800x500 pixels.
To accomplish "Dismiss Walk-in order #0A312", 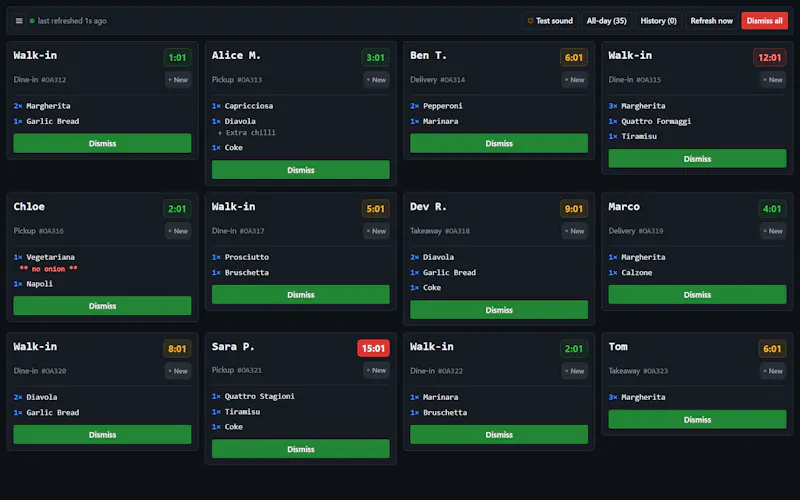I will tap(102, 143).
